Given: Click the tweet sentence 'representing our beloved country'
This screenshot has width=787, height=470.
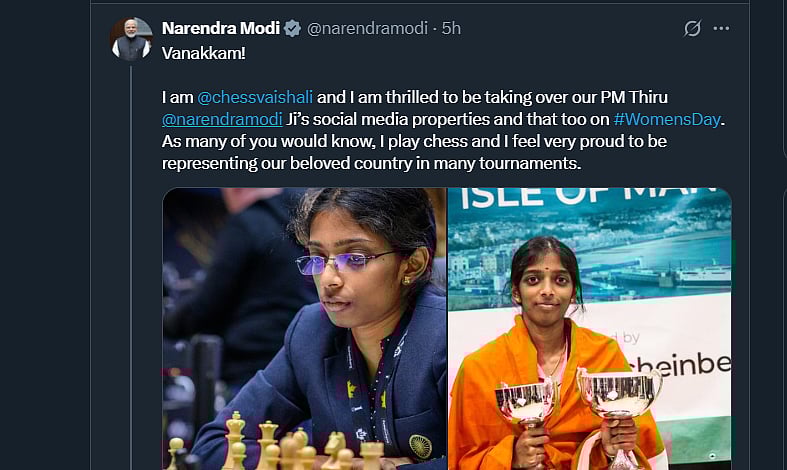Looking at the screenshot, I should pos(283,164).
